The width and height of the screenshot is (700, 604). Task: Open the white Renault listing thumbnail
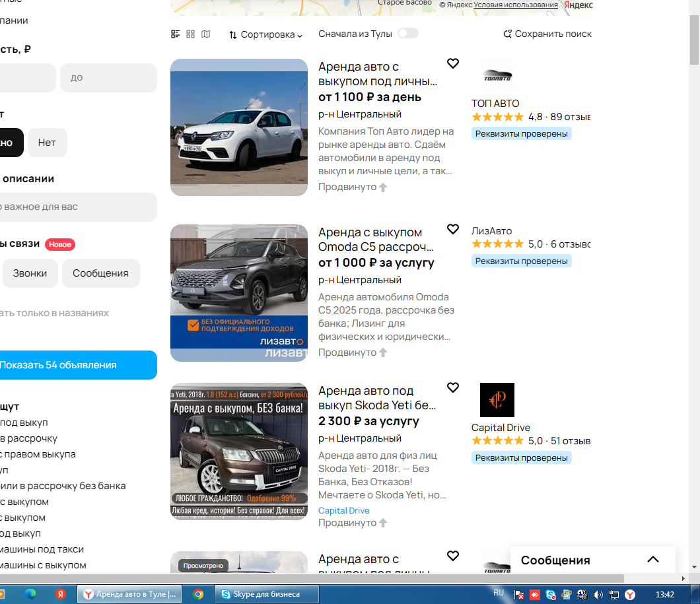(239, 127)
